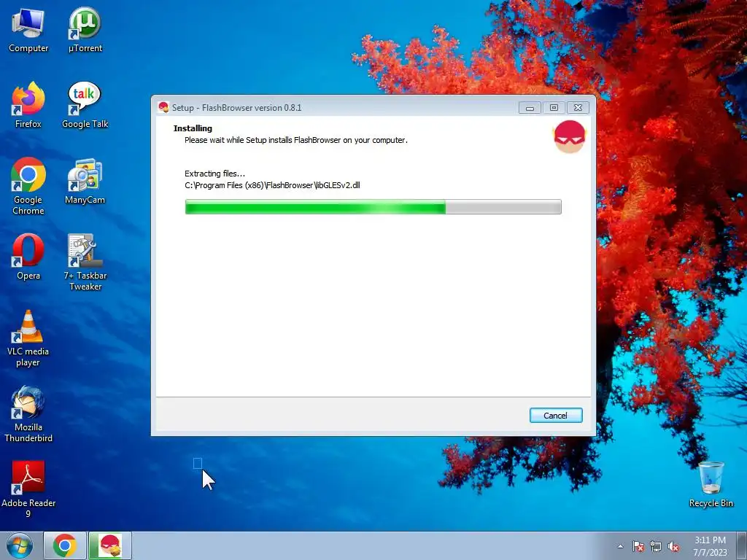
Task: Click the green installation progress bar
Action: pos(373,206)
